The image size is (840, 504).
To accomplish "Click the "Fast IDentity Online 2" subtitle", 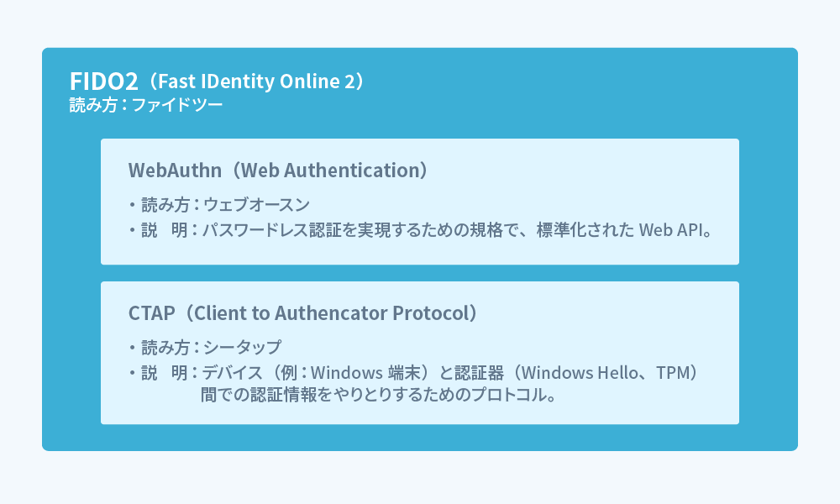I will (x=253, y=81).
